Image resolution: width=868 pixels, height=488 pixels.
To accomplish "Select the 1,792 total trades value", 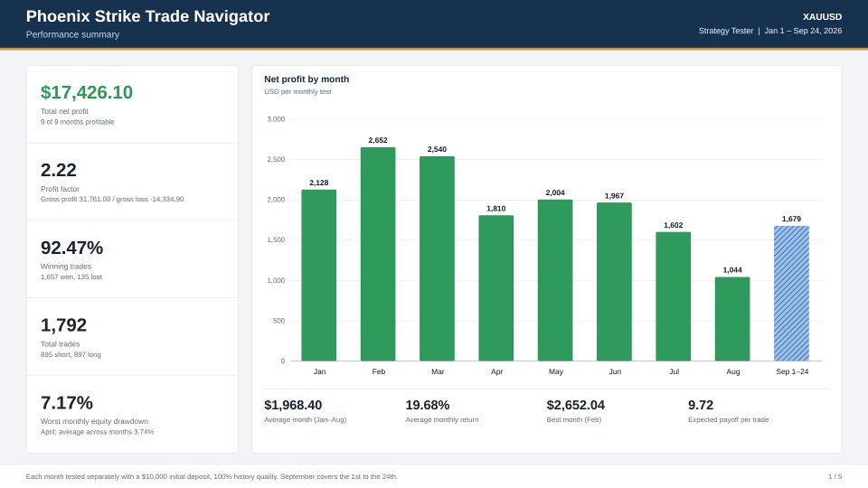I will [x=63, y=324].
